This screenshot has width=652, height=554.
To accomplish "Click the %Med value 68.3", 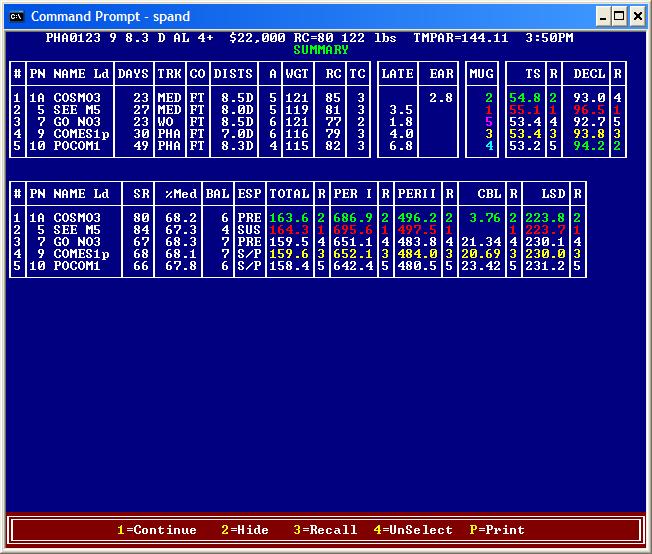I will [181, 242].
